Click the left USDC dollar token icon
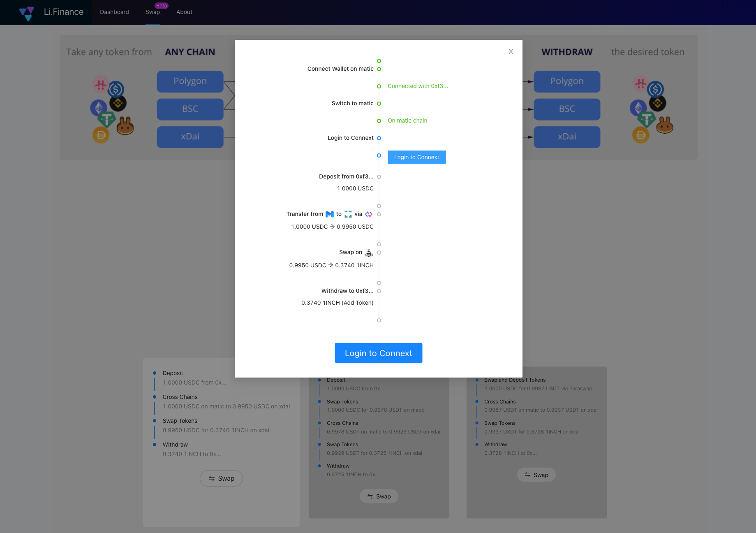 point(116,89)
